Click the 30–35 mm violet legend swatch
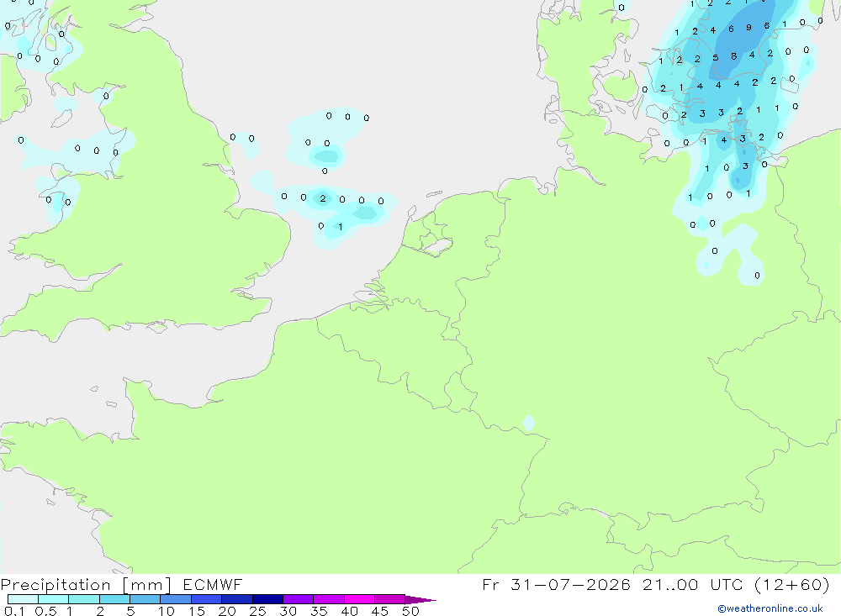Viewport: 841px width, 616px height. tap(299, 599)
